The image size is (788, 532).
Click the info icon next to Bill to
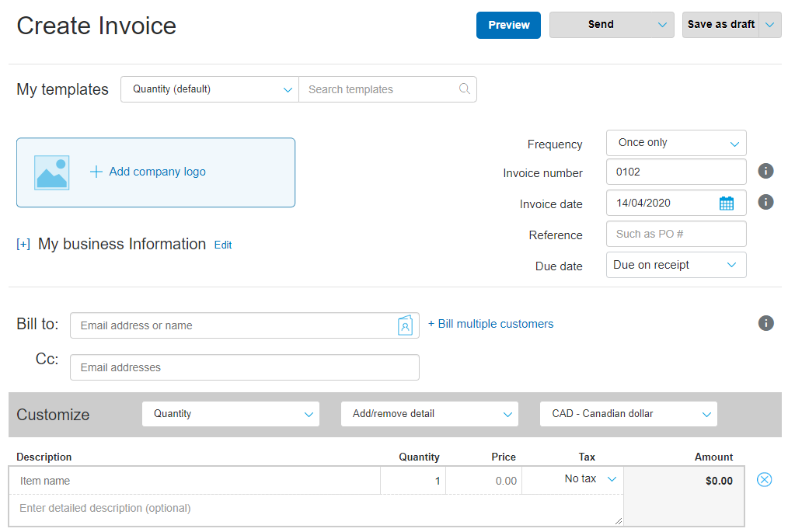pyautogui.click(x=765, y=323)
